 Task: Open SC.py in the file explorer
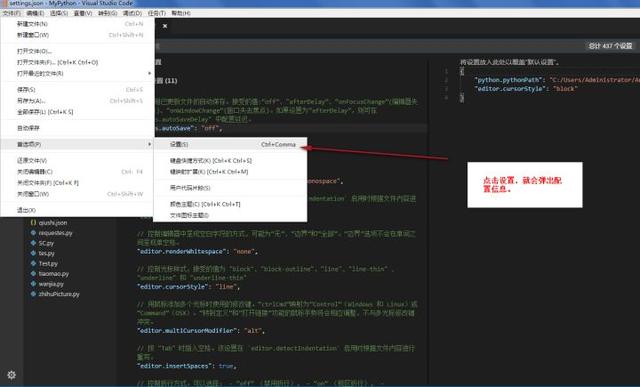click(46, 243)
